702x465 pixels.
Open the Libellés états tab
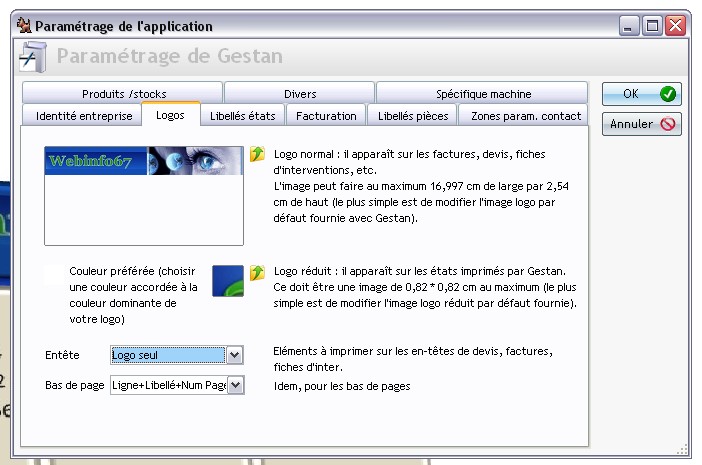click(242, 116)
